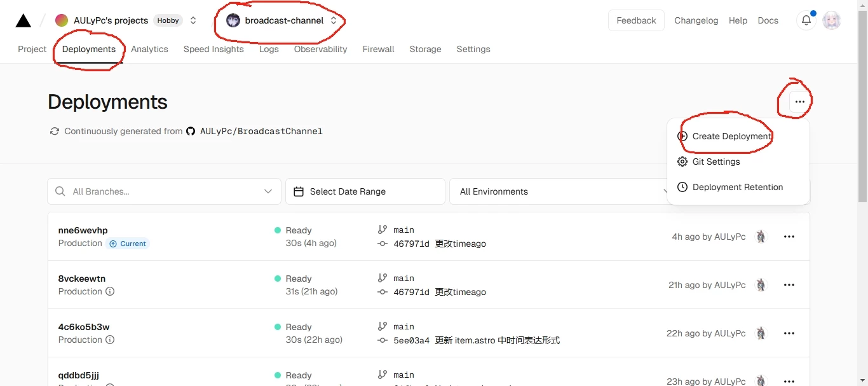
Task: Click the broadcast-channel project avatar
Action: point(233,20)
